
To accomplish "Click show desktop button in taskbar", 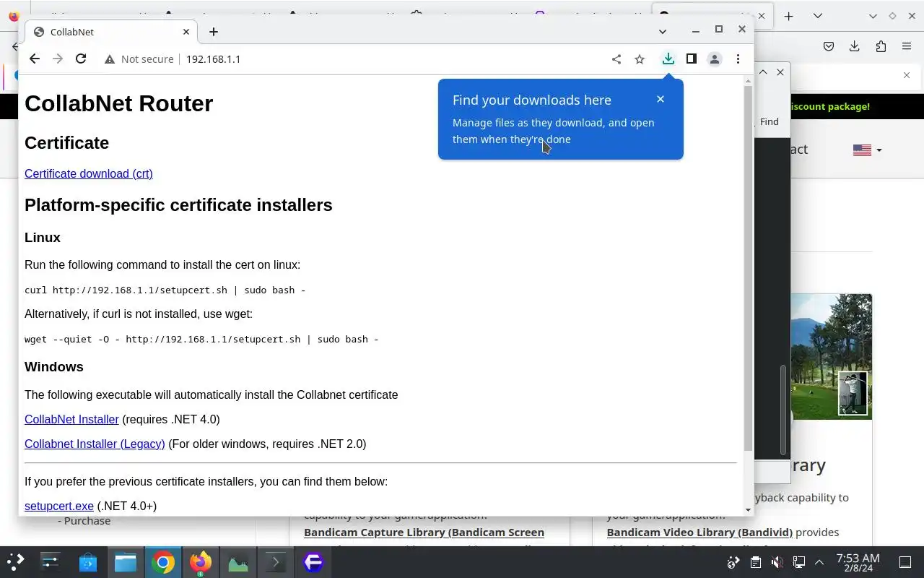I will [905, 562].
